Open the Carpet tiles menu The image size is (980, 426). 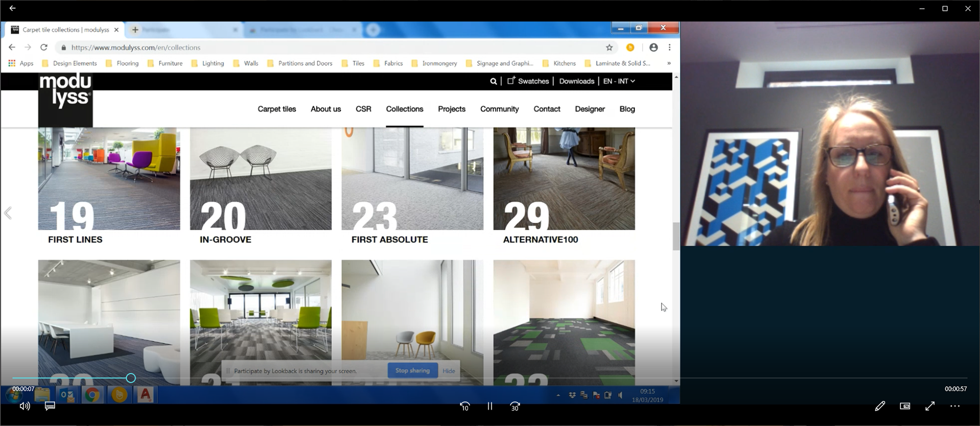[277, 109]
